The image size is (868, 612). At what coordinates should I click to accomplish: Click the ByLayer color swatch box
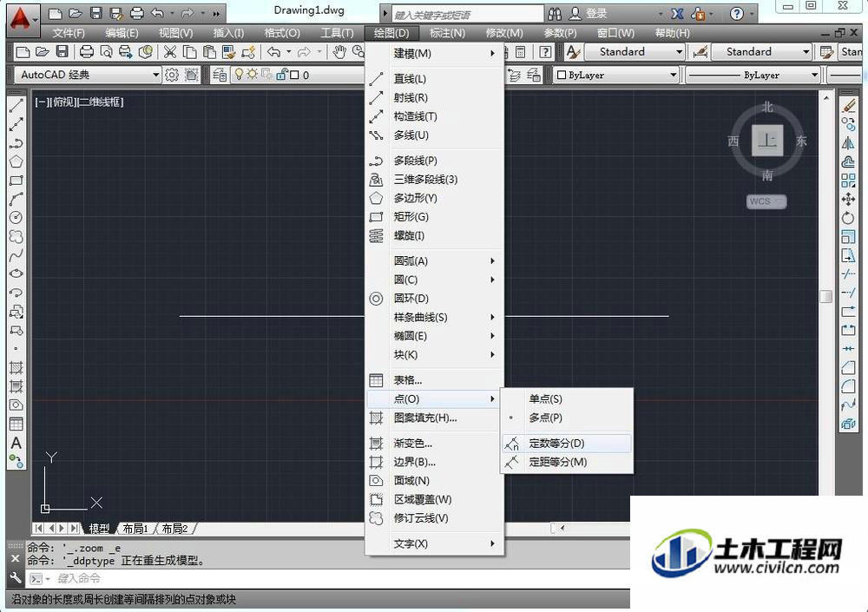562,75
